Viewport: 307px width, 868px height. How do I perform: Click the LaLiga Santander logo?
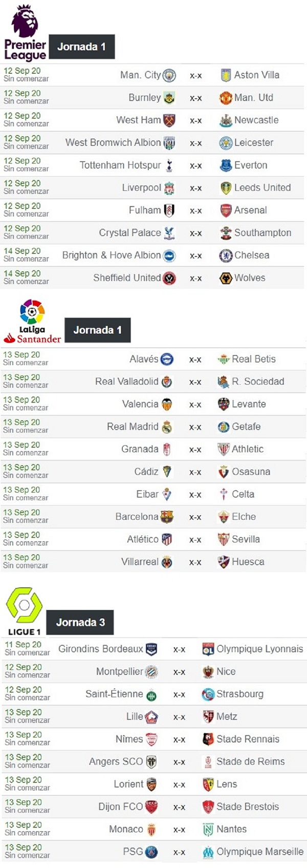32,322
